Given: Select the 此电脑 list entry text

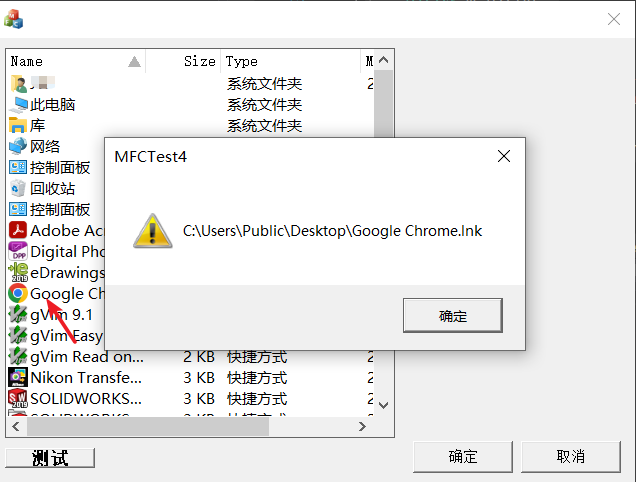Looking at the screenshot, I should [x=52, y=105].
